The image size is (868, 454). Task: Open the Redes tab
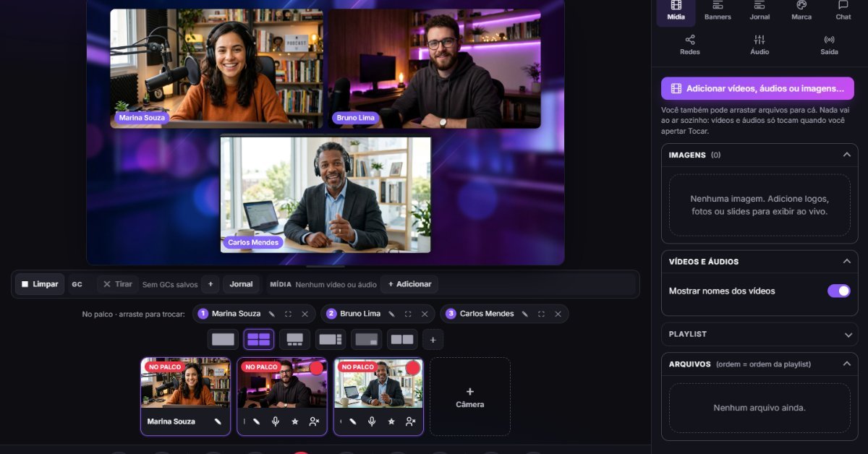tap(689, 45)
